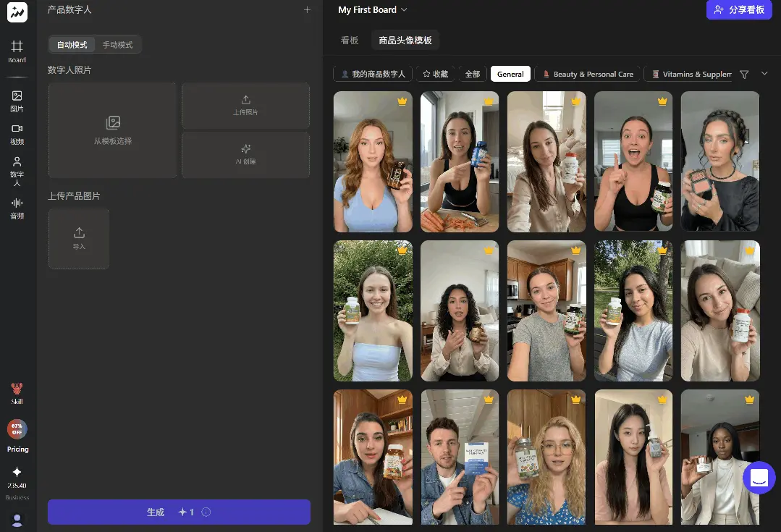Switch to 自动模式 (auto mode)
Viewport: 781px width, 532px height.
(72, 45)
